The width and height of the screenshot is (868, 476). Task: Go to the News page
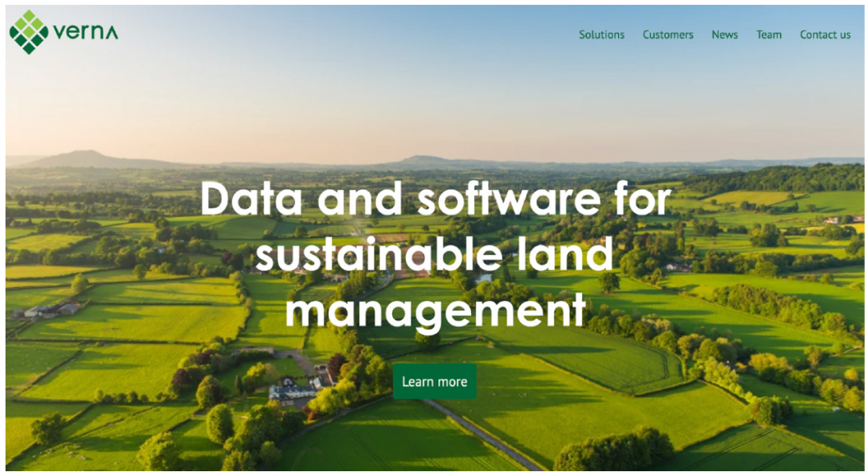725,35
